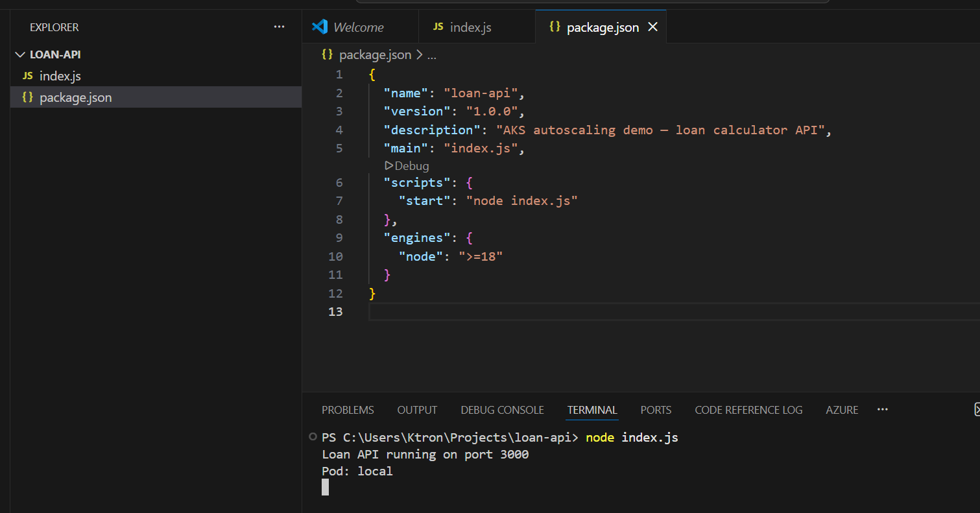Open Explorer views and more actions menu
980x513 pixels.
[279, 27]
